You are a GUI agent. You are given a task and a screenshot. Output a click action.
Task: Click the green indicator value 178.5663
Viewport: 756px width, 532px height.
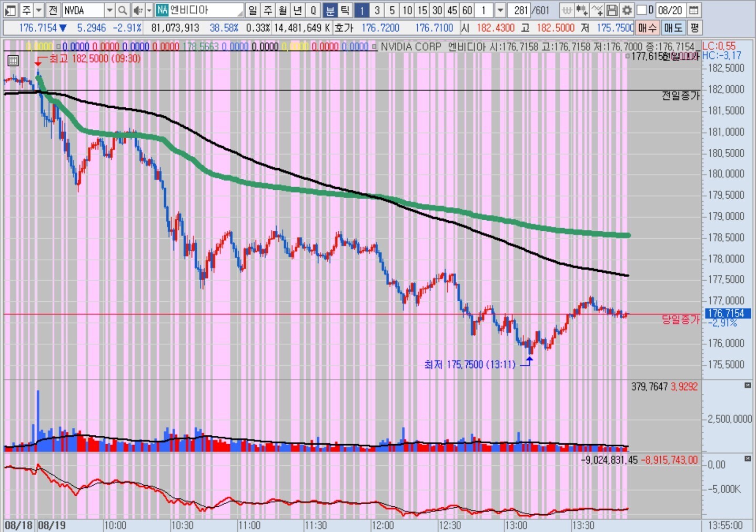200,47
